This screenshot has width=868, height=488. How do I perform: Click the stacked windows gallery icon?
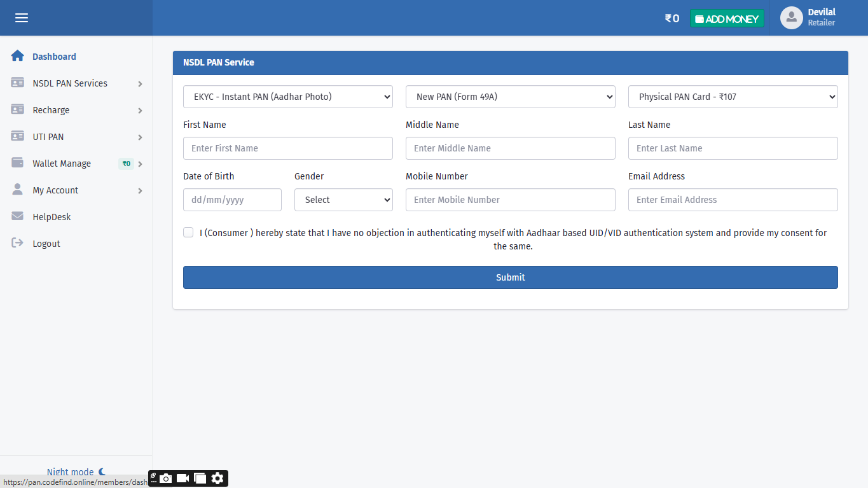pyautogui.click(x=200, y=478)
